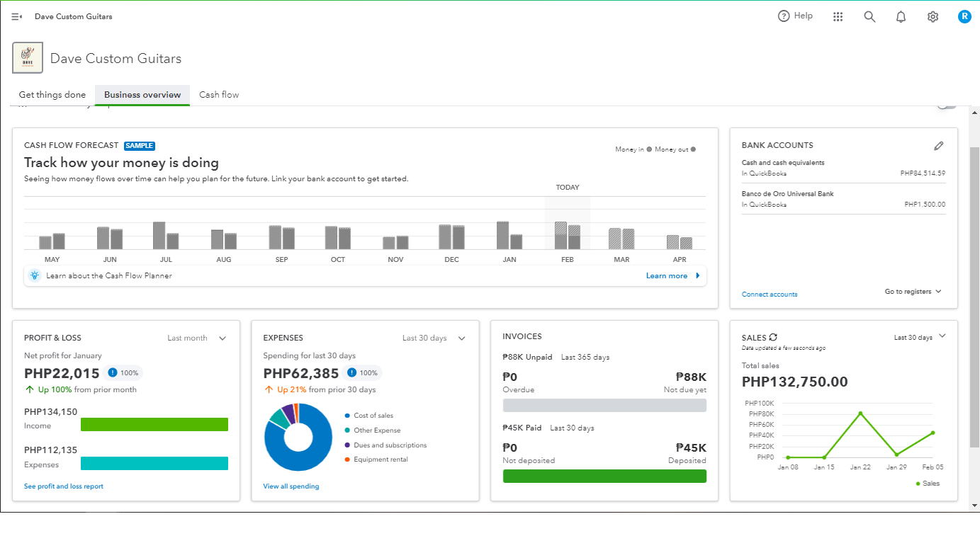Open the Help question mark icon
This screenshot has height=548, width=980.
tap(794, 16)
